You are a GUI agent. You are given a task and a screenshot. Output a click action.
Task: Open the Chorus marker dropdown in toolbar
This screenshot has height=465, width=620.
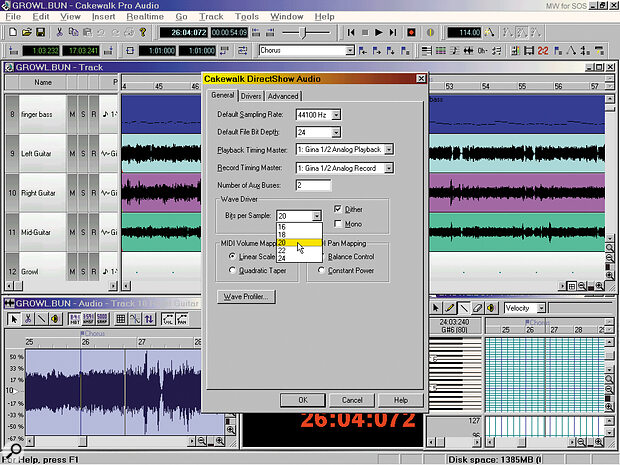coord(350,51)
